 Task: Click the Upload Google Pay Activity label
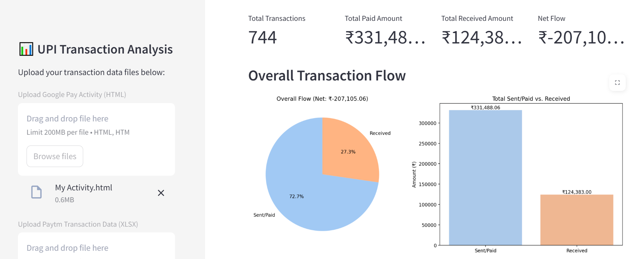[72, 94]
